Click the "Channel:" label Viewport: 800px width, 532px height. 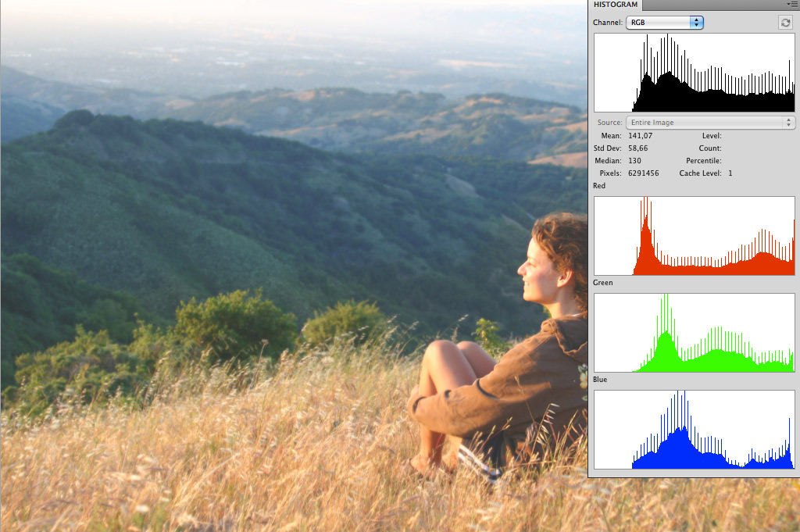pyautogui.click(x=608, y=23)
